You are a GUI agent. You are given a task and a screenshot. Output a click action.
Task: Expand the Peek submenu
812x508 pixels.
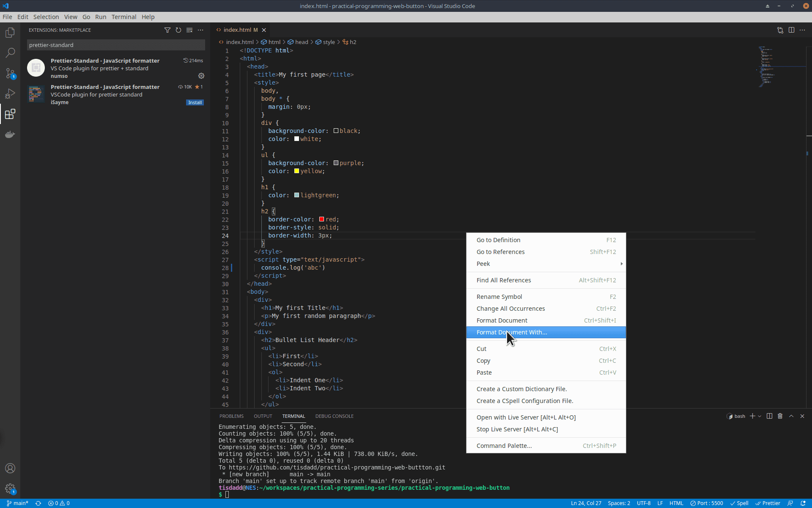tap(546, 264)
